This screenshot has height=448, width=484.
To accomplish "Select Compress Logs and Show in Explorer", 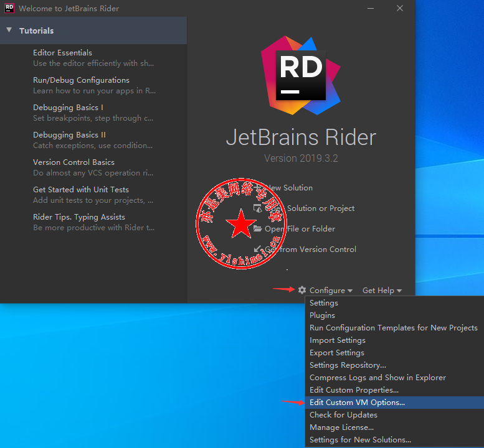I will point(394,378).
